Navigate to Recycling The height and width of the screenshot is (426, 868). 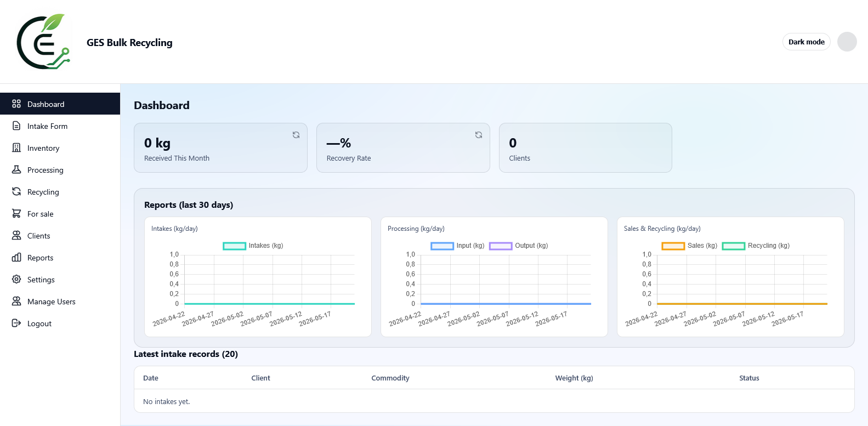(60, 191)
